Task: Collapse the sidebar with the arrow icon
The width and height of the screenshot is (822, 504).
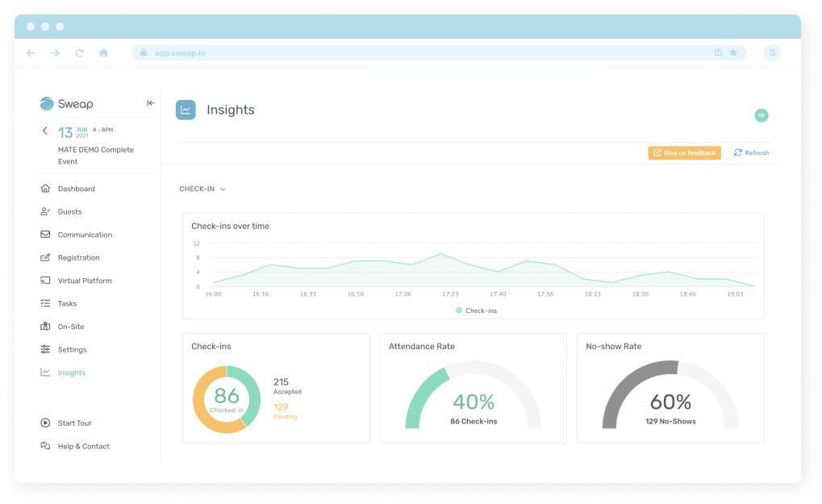Action: point(150,103)
